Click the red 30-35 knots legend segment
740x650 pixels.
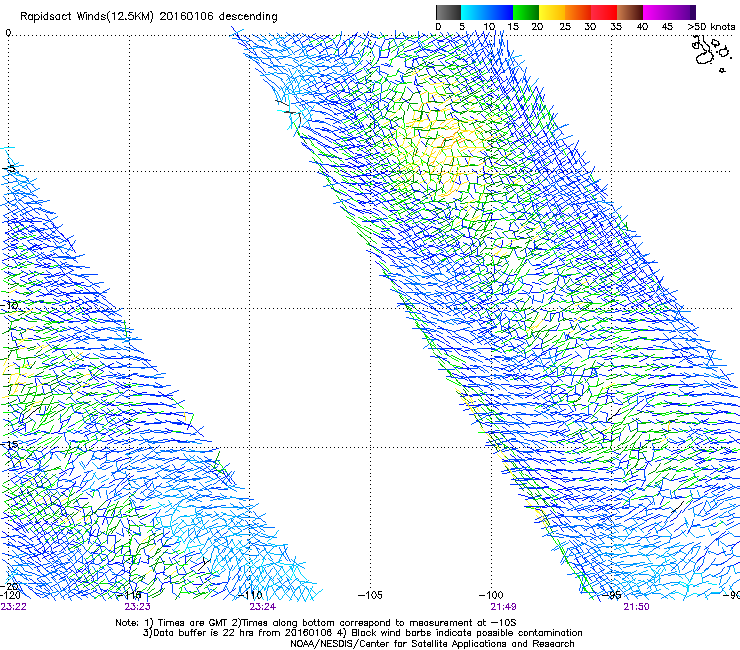(604, 12)
